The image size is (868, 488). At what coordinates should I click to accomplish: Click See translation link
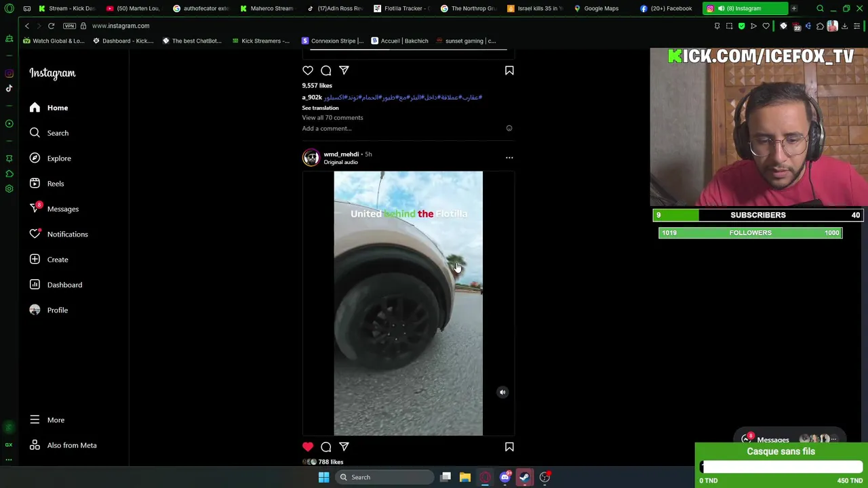tap(320, 108)
